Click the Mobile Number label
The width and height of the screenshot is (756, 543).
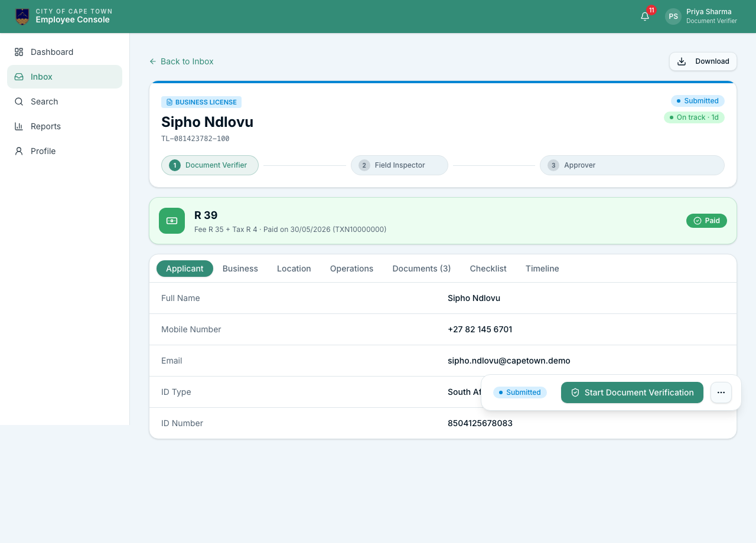point(191,329)
